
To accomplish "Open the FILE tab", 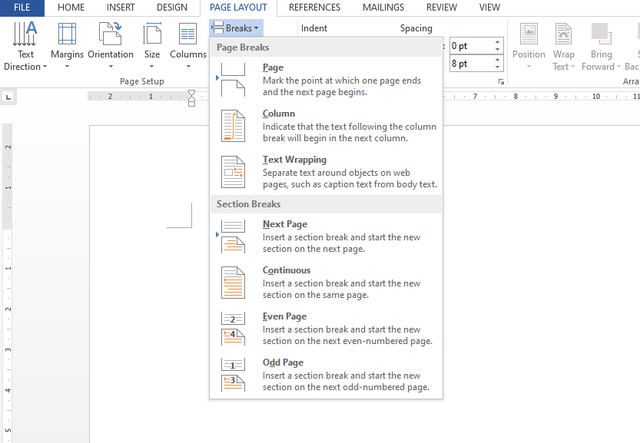I will (x=22, y=7).
